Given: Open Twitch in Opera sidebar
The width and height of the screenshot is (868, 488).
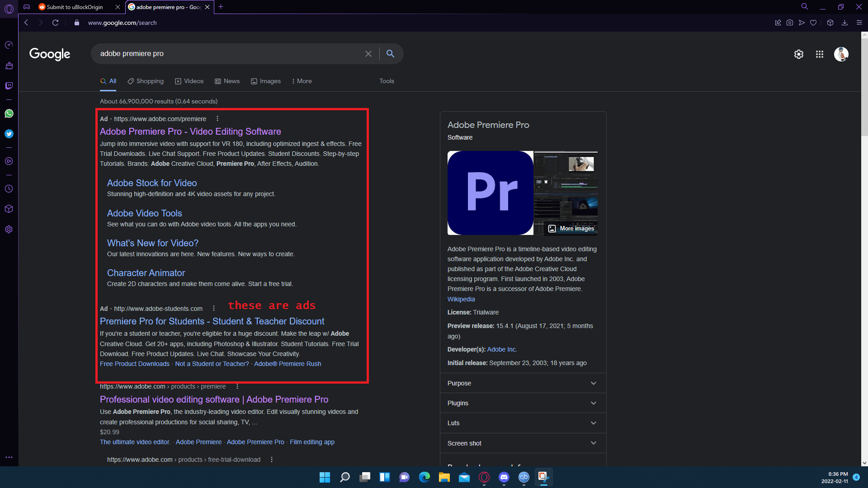Looking at the screenshot, I should [x=9, y=86].
